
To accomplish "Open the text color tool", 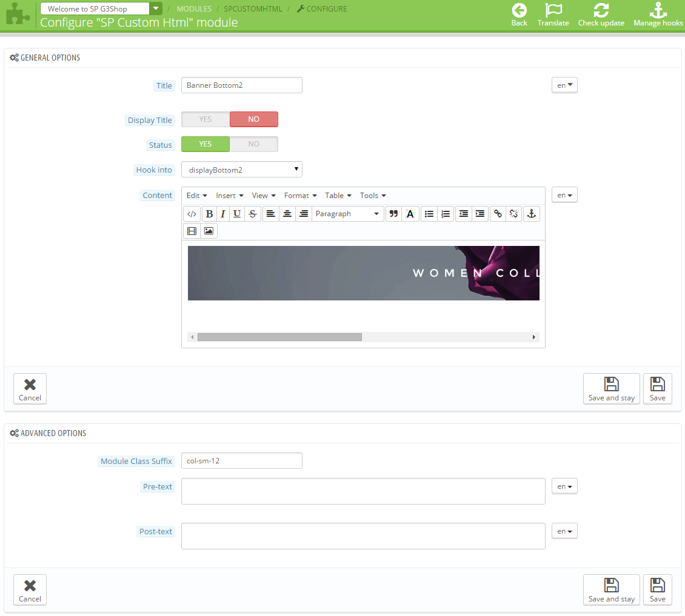I will click(410, 214).
